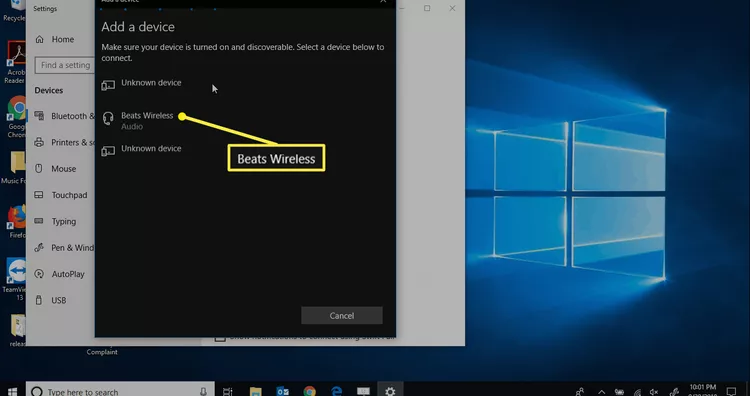750x396 pixels.
Task: Click the first Unknown device icon
Action: coord(108,85)
